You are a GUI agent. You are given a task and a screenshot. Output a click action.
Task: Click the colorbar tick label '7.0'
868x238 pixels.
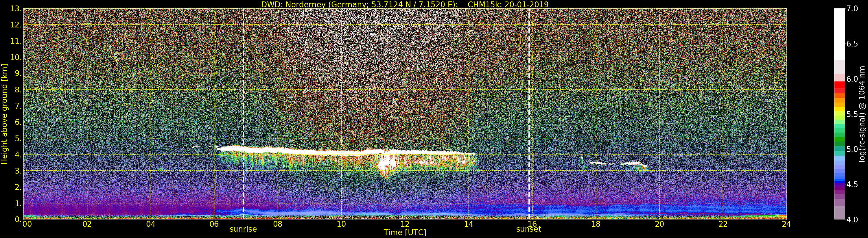[x=852, y=9]
